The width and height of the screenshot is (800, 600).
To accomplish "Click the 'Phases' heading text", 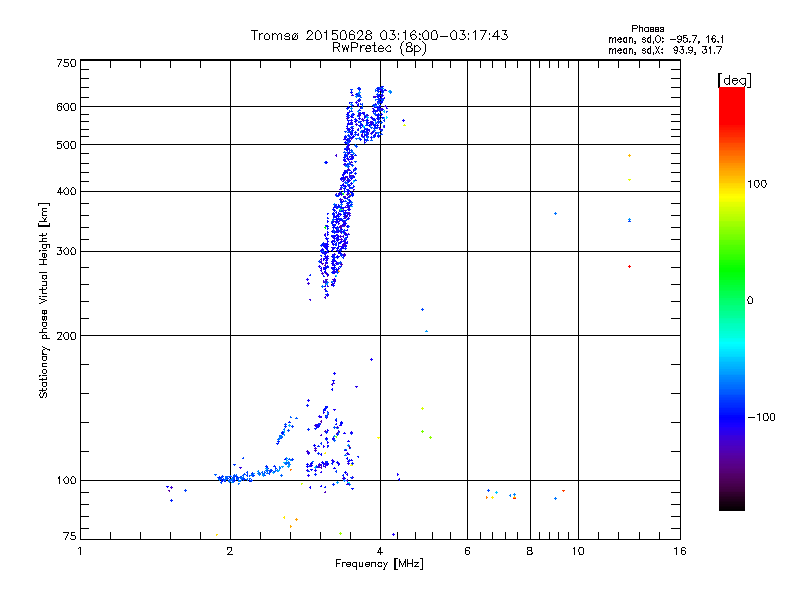I will pos(647,29).
